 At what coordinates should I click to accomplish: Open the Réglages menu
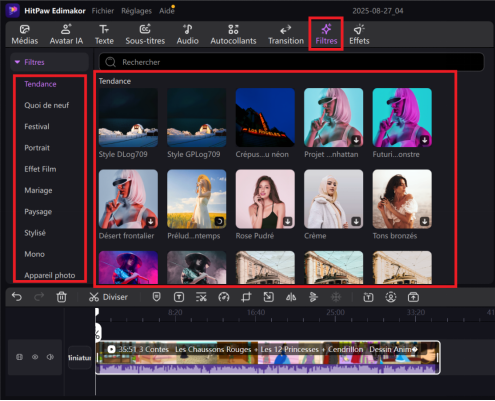tap(136, 11)
